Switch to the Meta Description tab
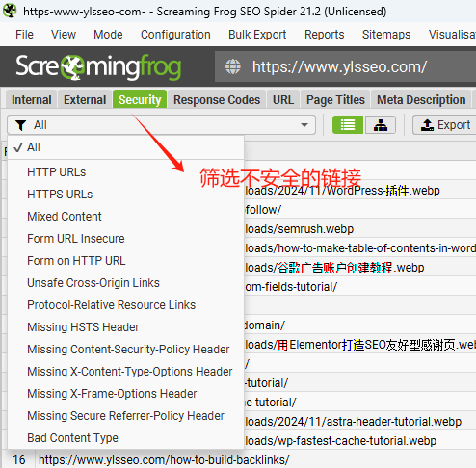The image size is (476, 468). pos(421,100)
